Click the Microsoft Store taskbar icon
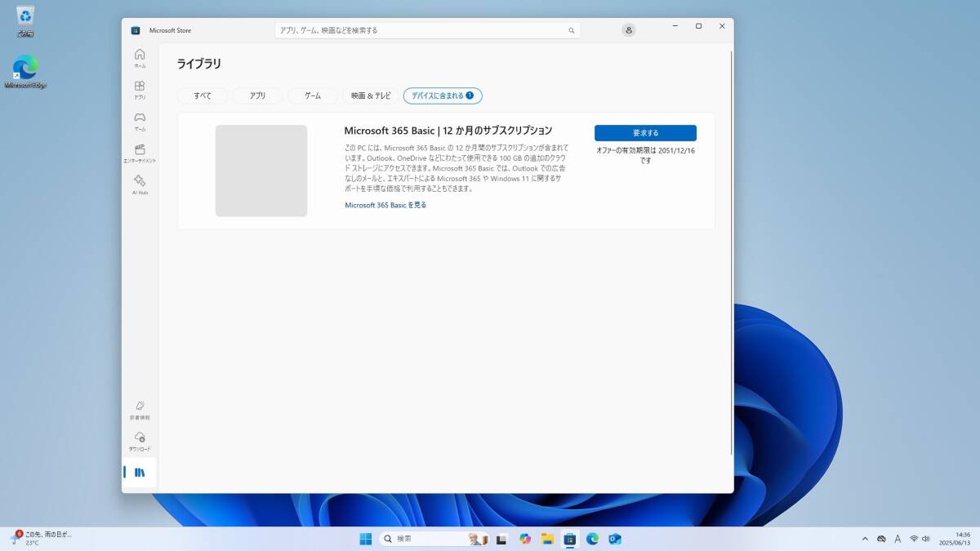This screenshot has height=551, width=980. point(570,539)
